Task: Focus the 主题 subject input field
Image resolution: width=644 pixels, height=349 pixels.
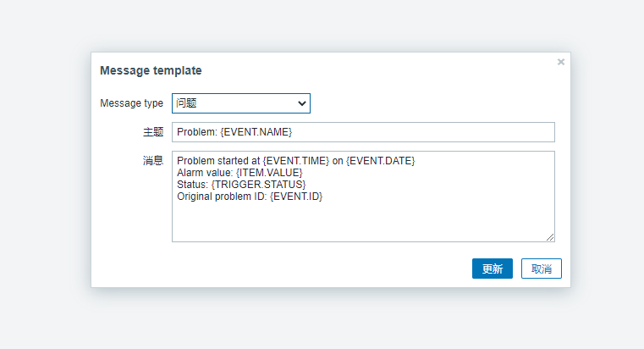Action: (423, 132)
